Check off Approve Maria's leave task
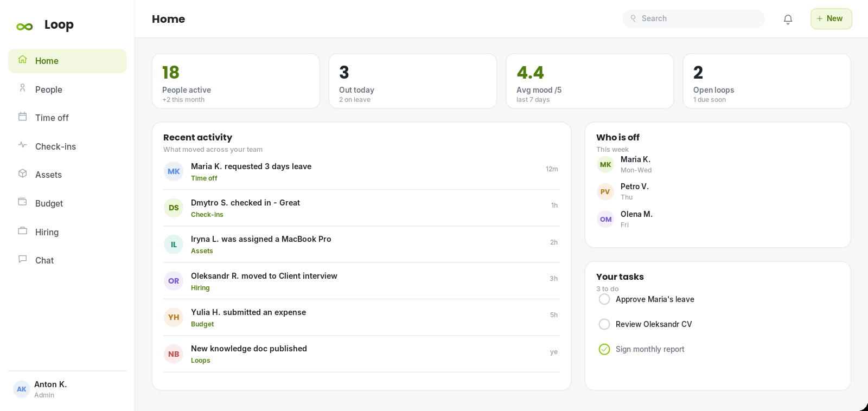 604,299
